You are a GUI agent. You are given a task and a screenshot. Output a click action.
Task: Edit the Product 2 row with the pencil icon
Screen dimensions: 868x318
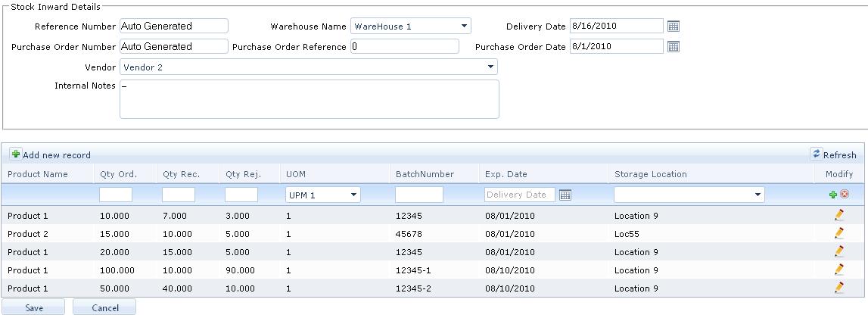(838, 234)
